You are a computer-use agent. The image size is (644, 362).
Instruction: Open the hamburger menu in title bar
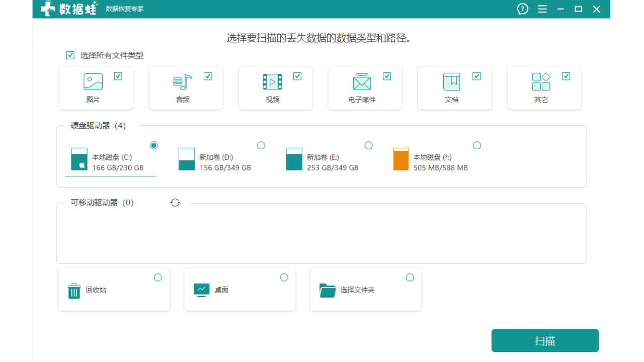coord(542,9)
